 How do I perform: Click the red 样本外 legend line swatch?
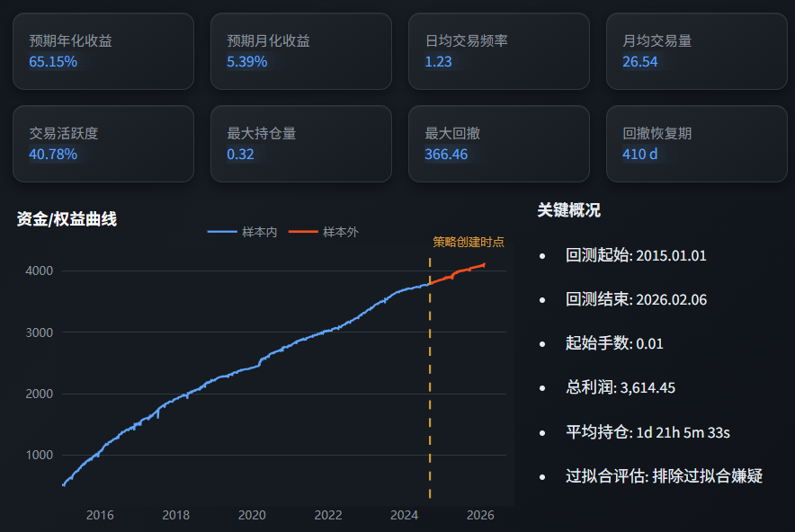click(303, 232)
